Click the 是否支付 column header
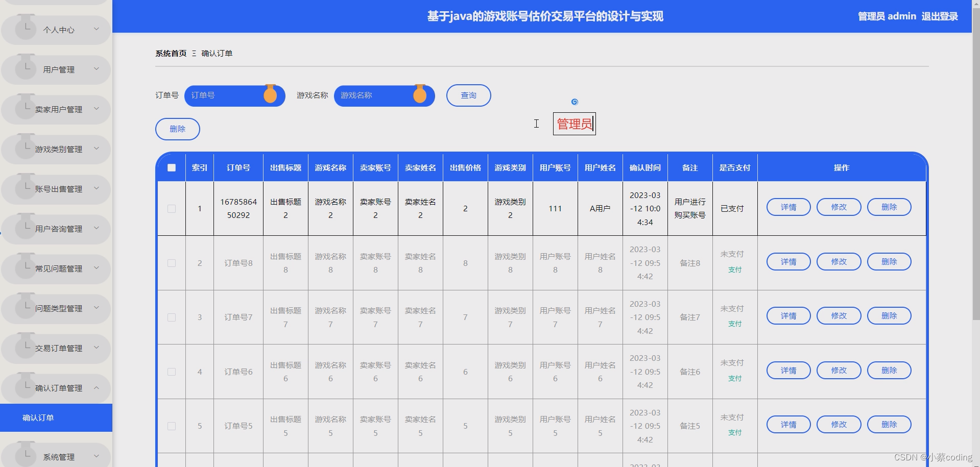980x467 pixels. pos(735,167)
